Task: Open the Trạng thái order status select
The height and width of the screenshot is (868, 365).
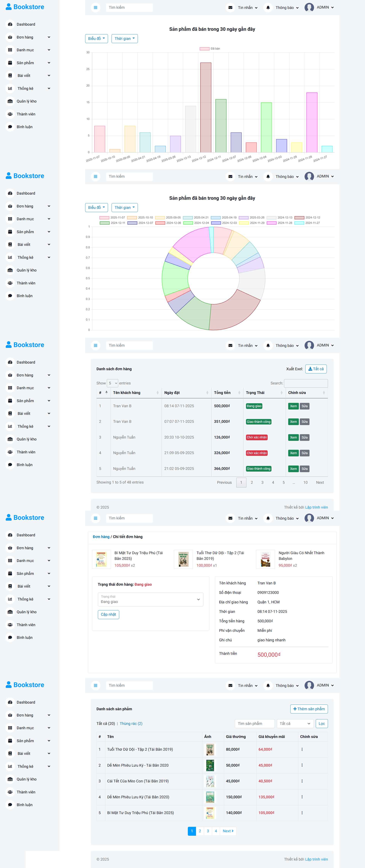Action: (150, 599)
